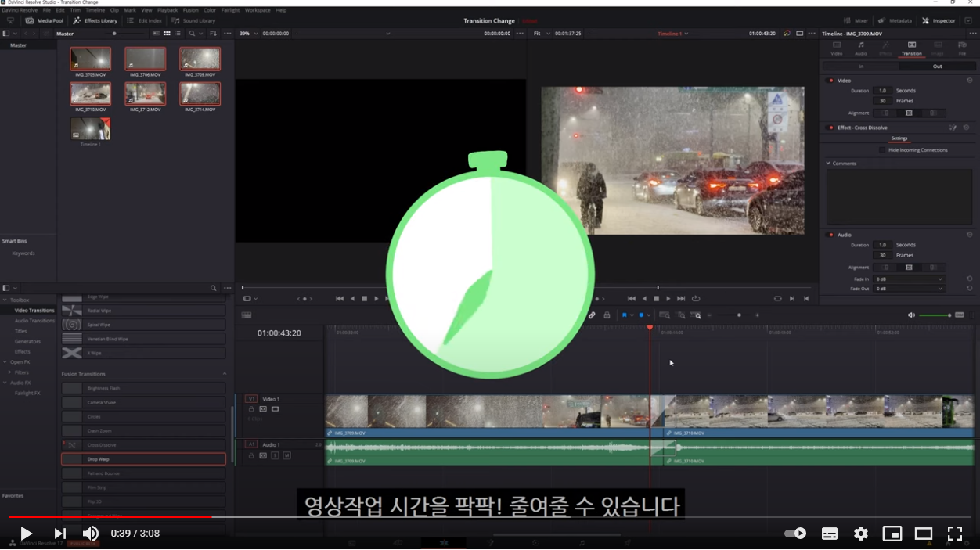Enter YouTube fullscreen mode

(955, 534)
